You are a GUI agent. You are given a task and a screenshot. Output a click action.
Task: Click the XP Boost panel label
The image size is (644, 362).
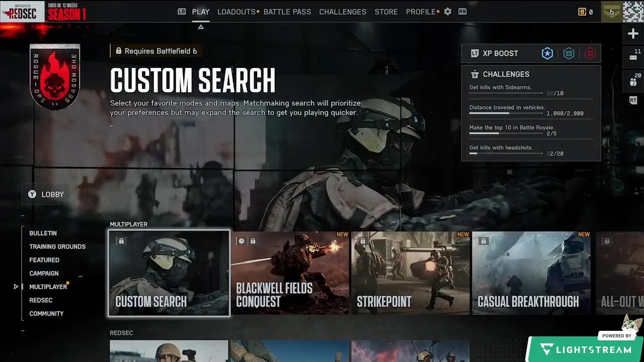click(500, 53)
